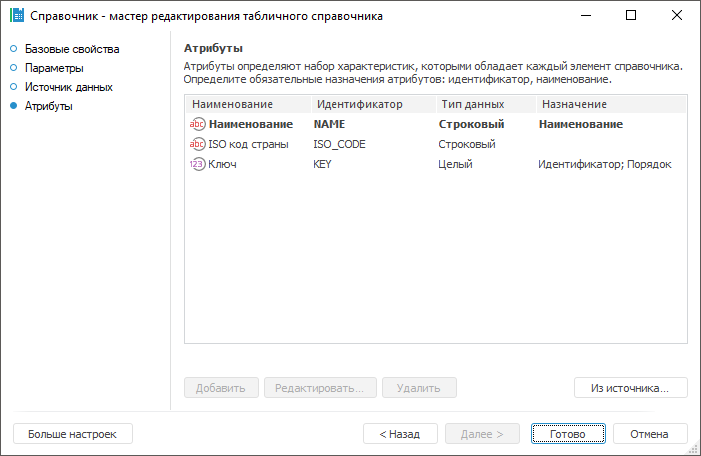This screenshot has height=456, width=701.
Task: Click the Готово button to finish
Action: pyautogui.click(x=567, y=434)
